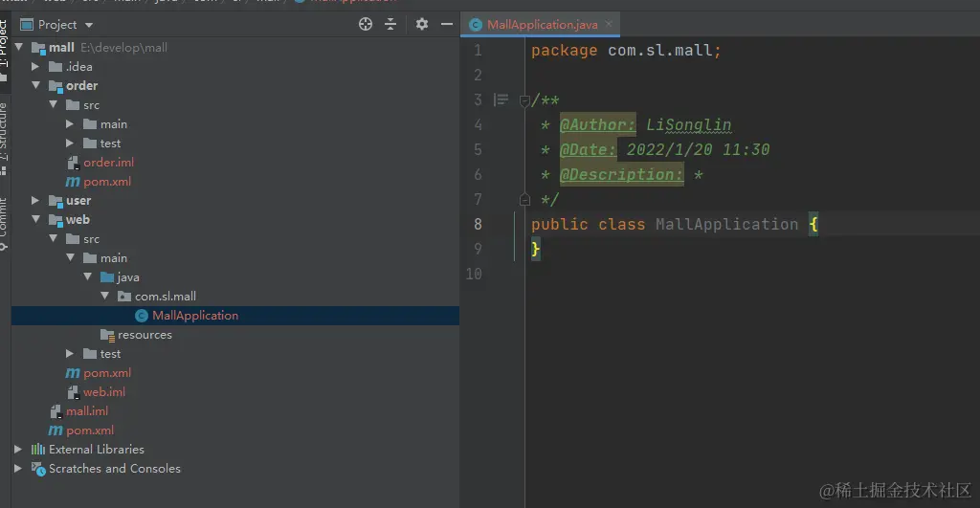Select pom.xml under order module
This screenshot has width=980, height=508.
[x=107, y=181]
